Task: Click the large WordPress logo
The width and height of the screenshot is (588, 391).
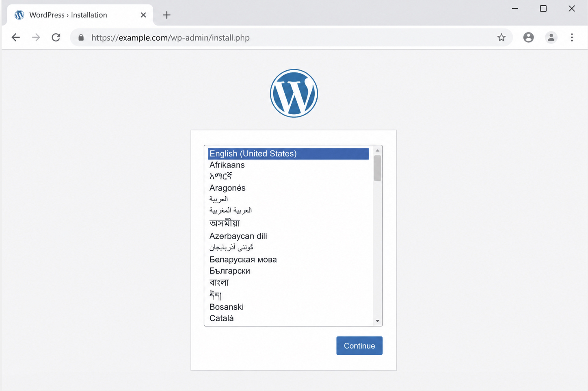Action: (x=294, y=93)
